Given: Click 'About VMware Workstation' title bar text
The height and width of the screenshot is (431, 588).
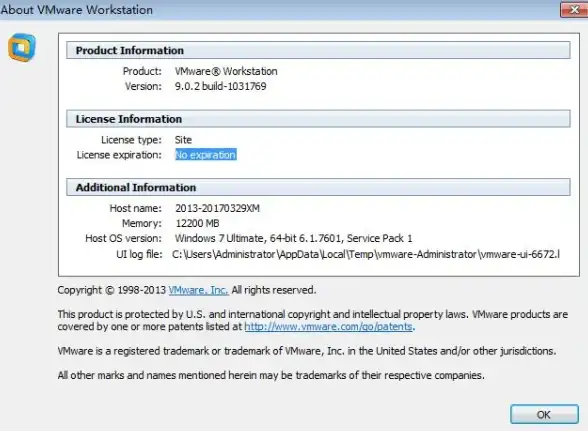Looking at the screenshot, I should click(x=76, y=10).
